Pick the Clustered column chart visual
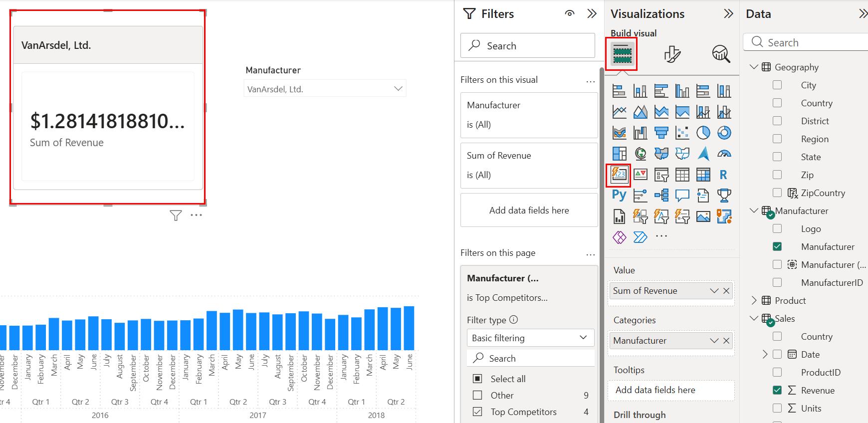Viewport: 868px width, 423px height. point(682,91)
